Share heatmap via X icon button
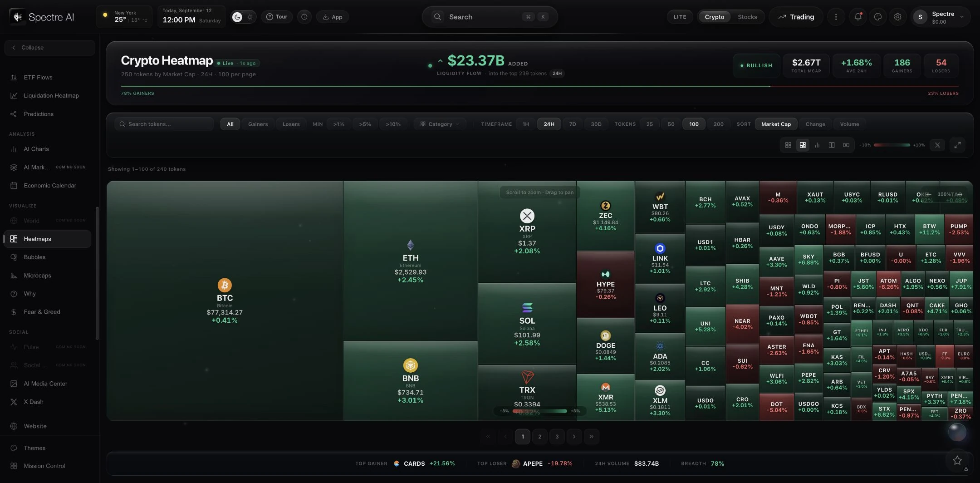This screenshot has width=980, height=483. pos(937,145)
